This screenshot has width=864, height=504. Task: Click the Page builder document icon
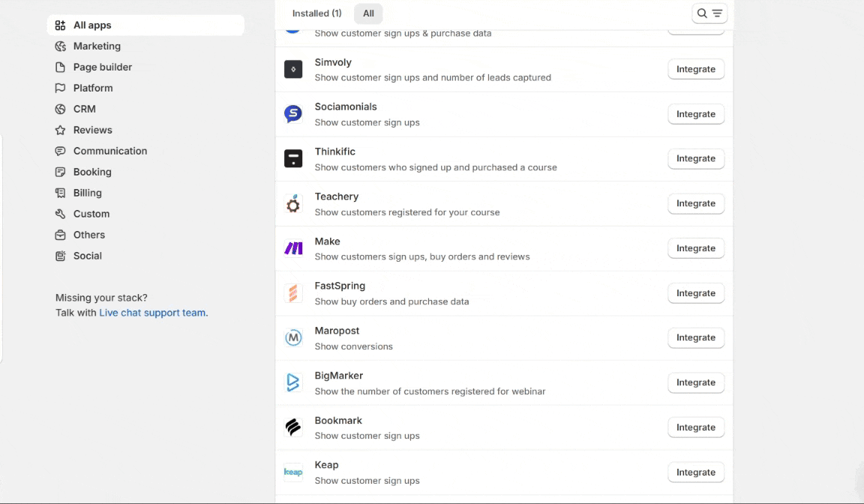[x=60, y=67]
